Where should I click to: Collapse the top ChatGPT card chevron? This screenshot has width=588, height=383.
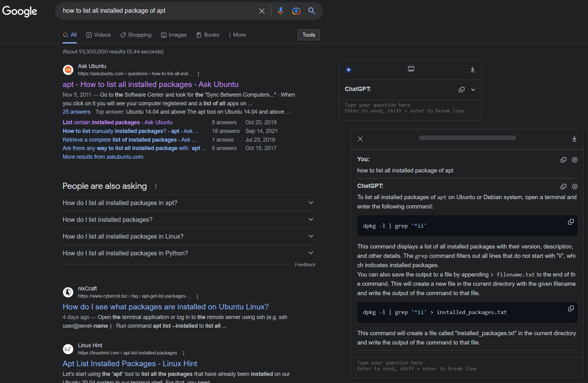click(x=473, y=90)
